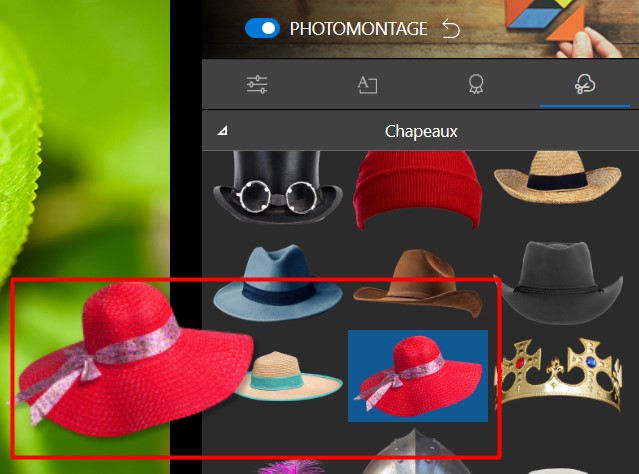
Task: Click the large red hat on the photo
Action: 134,359
